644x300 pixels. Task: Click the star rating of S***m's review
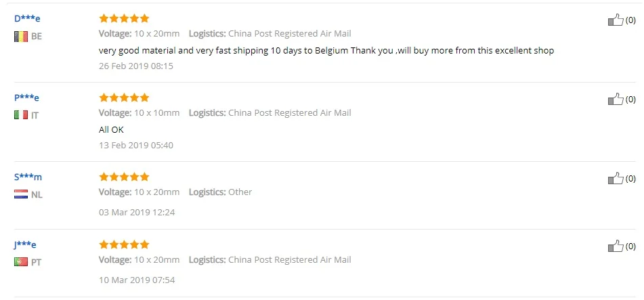click(124, 177)
